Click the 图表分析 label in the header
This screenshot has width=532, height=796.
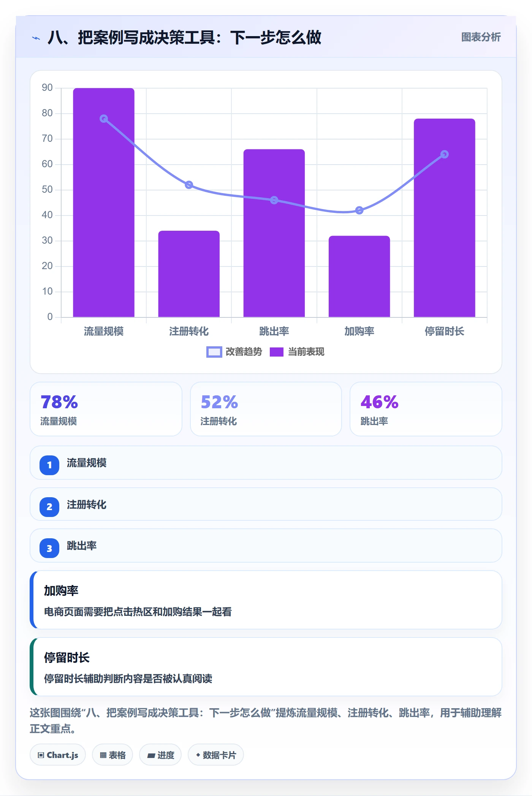pyautogui.click(x=481, y=37)
